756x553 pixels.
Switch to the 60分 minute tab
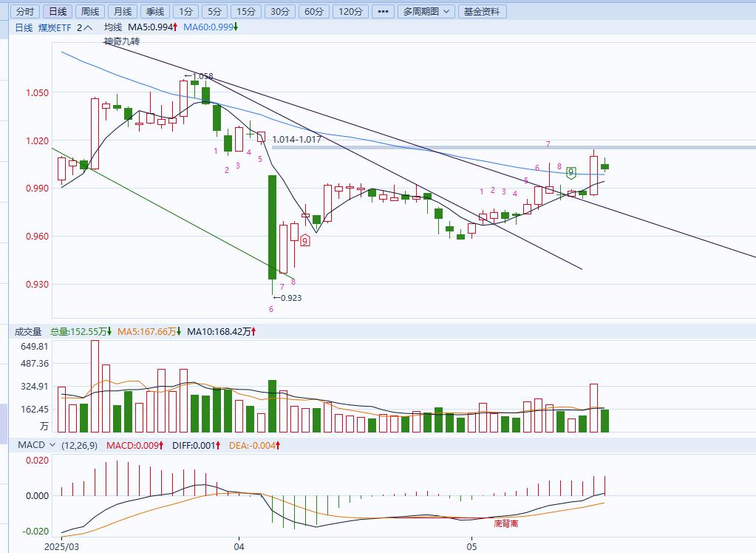[x=313, y=11]
